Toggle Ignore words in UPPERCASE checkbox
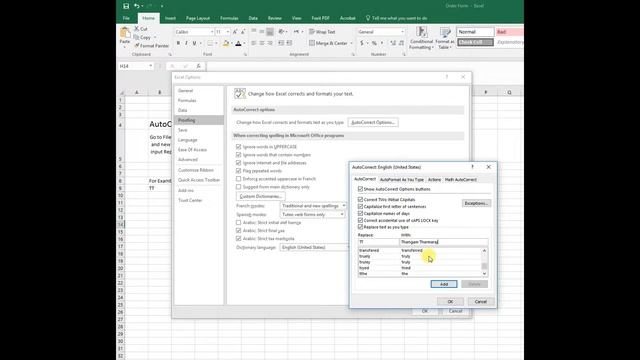 point(238,147)
